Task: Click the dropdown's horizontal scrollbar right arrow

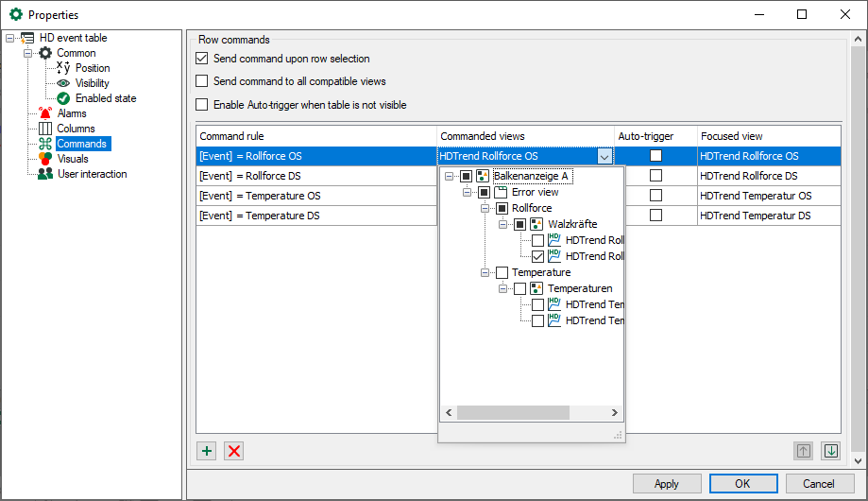Action: click(615, 413)
